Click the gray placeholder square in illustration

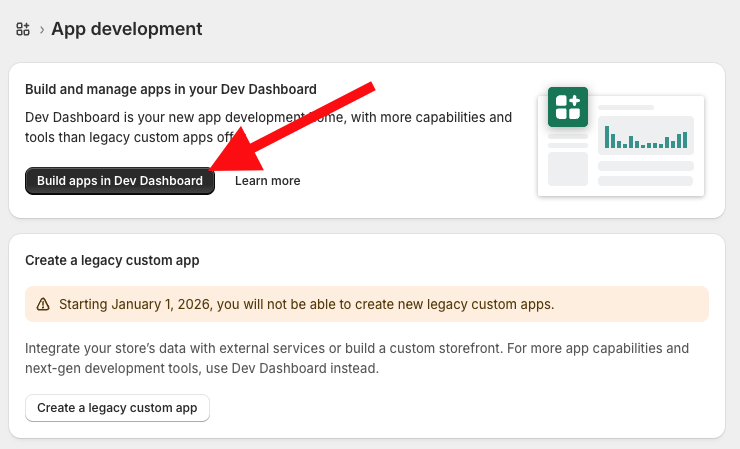point(567,168)
